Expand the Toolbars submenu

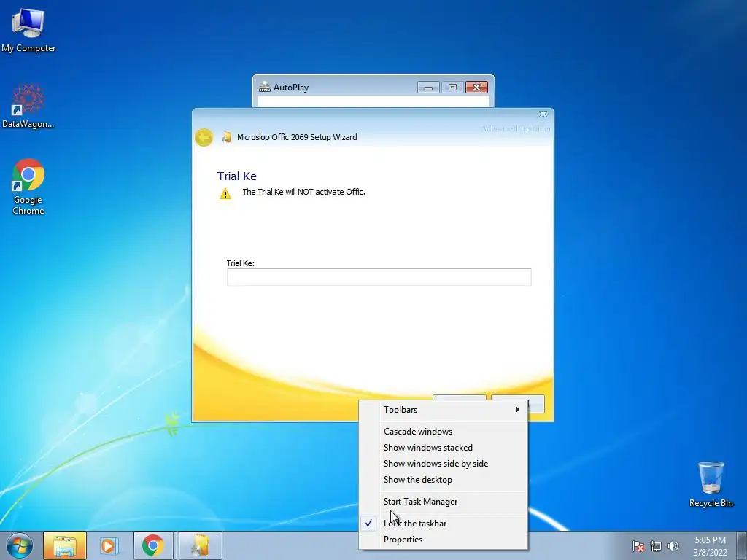pos(444,410)
